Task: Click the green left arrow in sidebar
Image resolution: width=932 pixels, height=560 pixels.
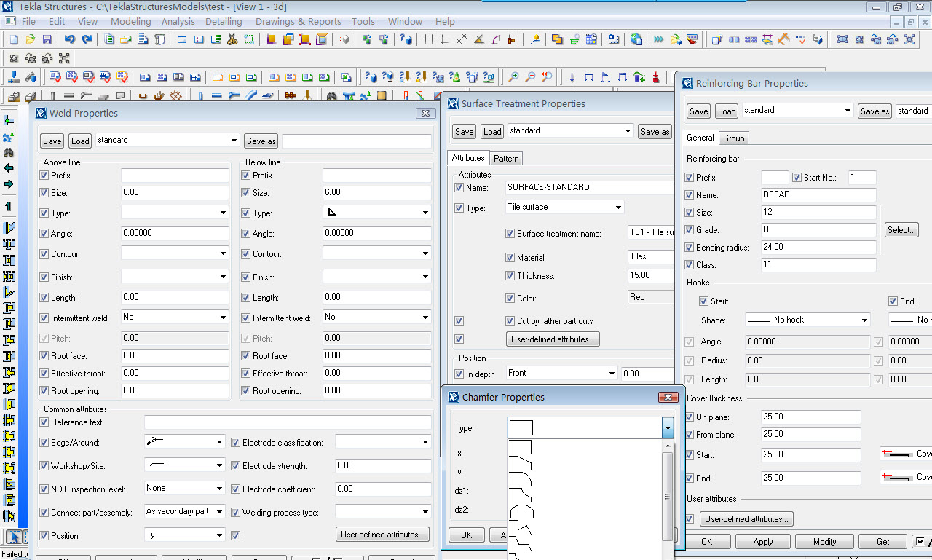Action: pyautogui.click(x=9, y=168)
